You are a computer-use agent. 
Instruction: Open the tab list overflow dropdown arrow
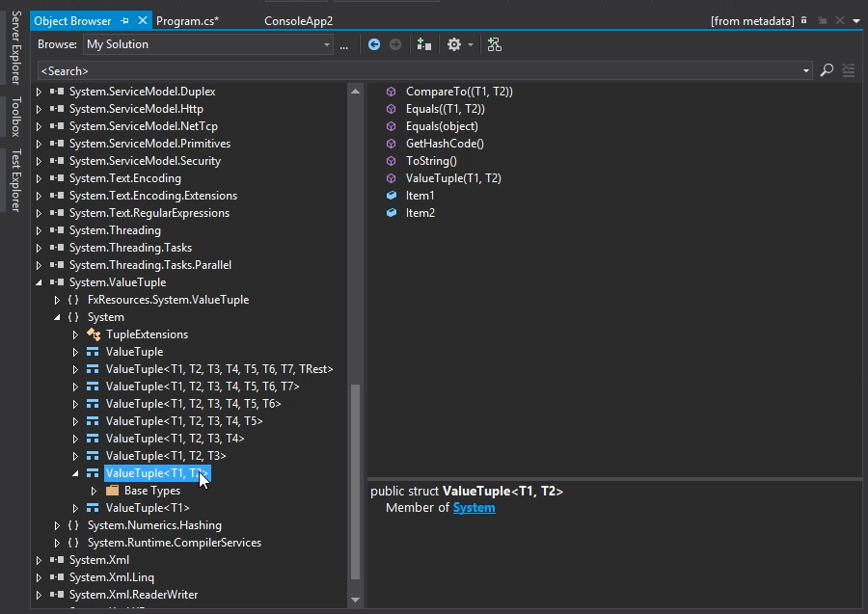coord(855,21)
